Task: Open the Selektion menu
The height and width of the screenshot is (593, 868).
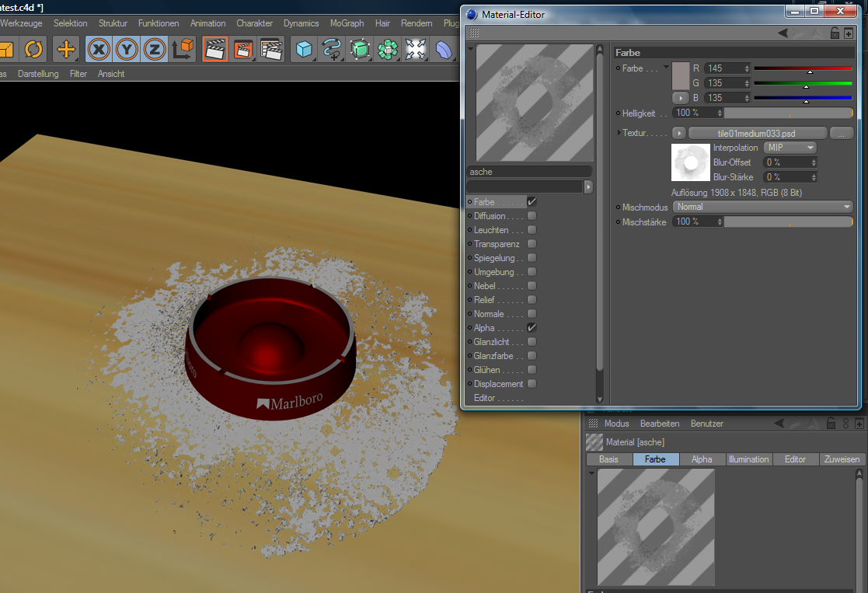Action: [x=70, y=23]
